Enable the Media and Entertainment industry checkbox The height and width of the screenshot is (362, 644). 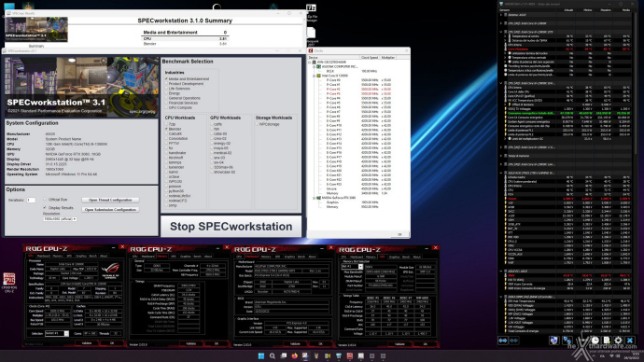[x=166, y=78]
